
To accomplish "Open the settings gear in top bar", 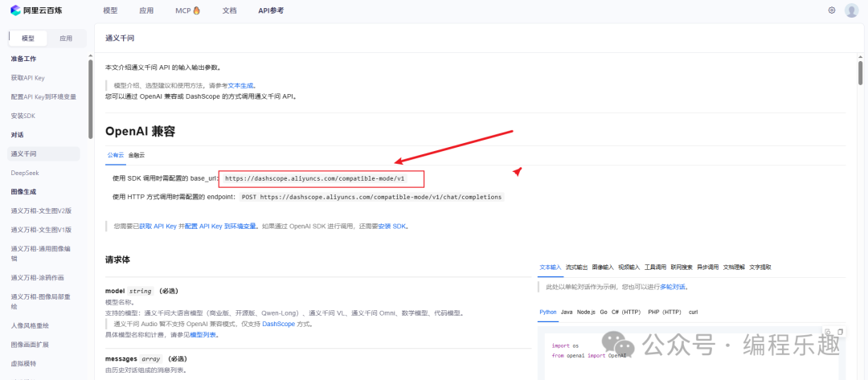I will click(832, 10).
